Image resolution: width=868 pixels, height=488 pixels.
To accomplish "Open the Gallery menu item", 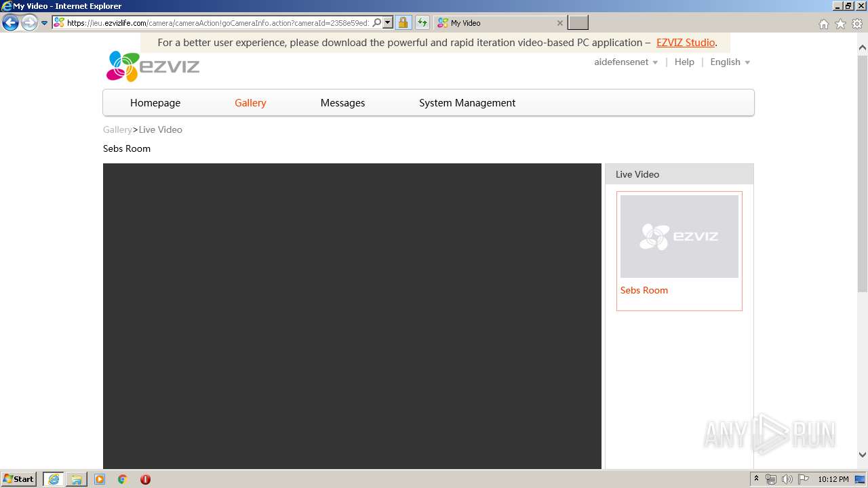I will (x=250, y=103).
